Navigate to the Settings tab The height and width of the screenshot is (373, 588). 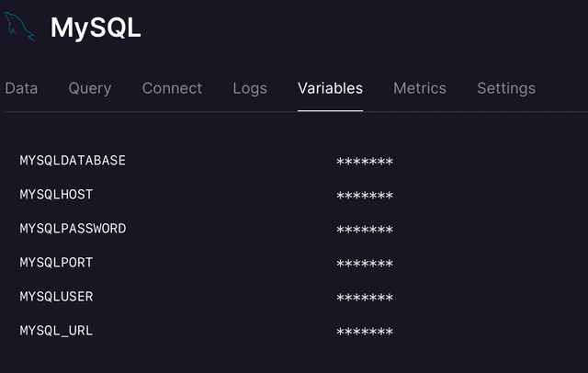coord(506,88)
